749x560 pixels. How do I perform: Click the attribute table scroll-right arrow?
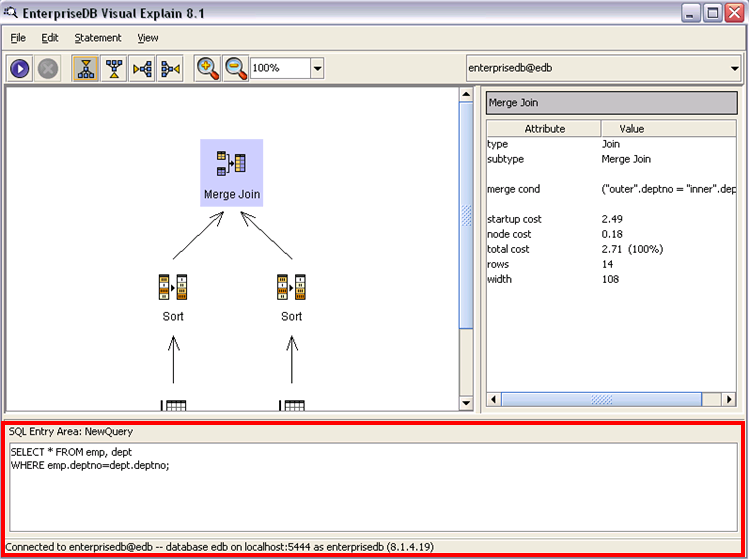click(x=729, y=399)
